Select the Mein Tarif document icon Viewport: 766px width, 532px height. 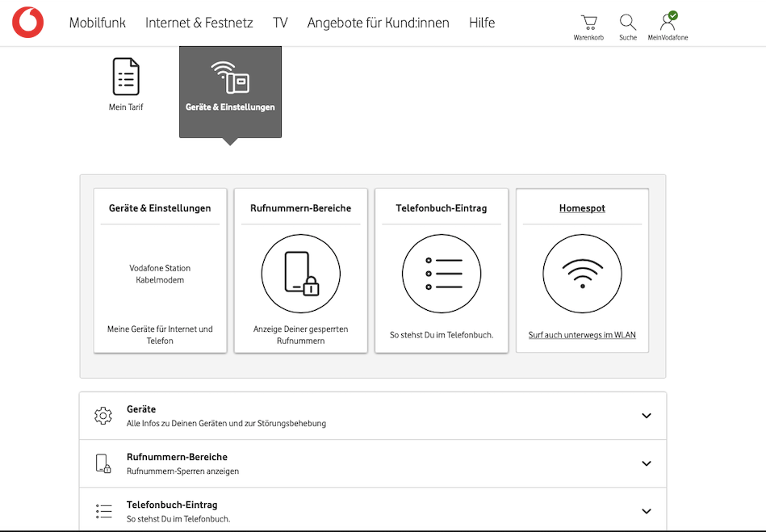click(126, 77)
